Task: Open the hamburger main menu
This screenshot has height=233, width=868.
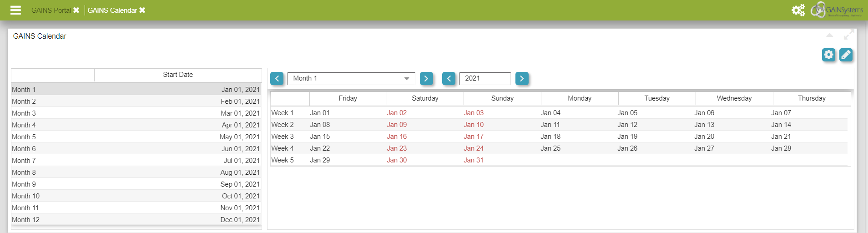Action: coord(15,10)
